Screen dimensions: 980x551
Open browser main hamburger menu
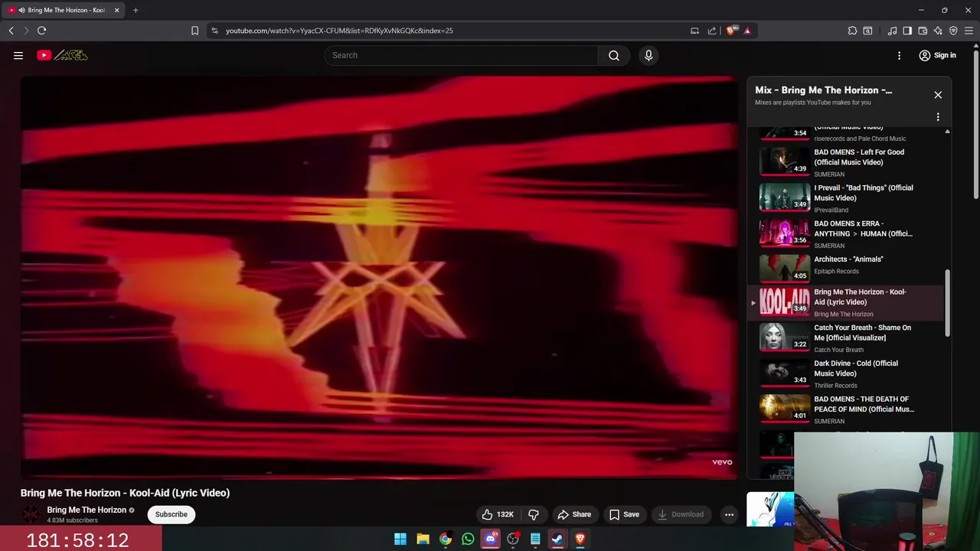tap(969, 31)
